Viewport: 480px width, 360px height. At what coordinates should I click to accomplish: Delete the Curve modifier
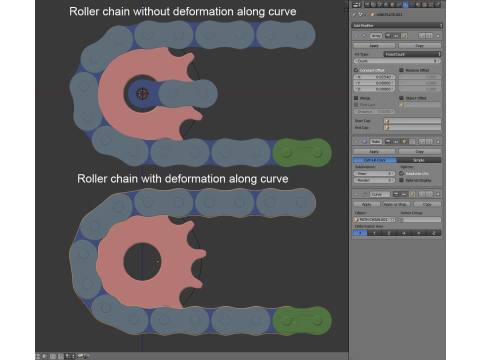coord(438,194)
